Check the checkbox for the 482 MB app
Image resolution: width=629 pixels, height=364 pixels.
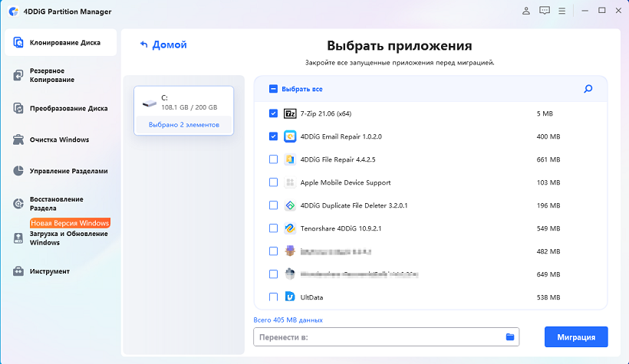click(273, 251)
